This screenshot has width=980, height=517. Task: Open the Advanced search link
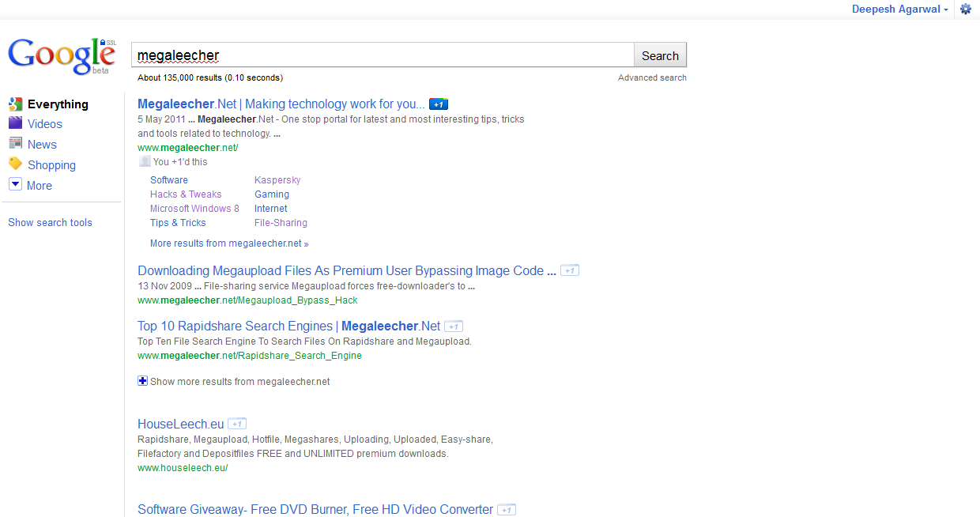[652, 77]
